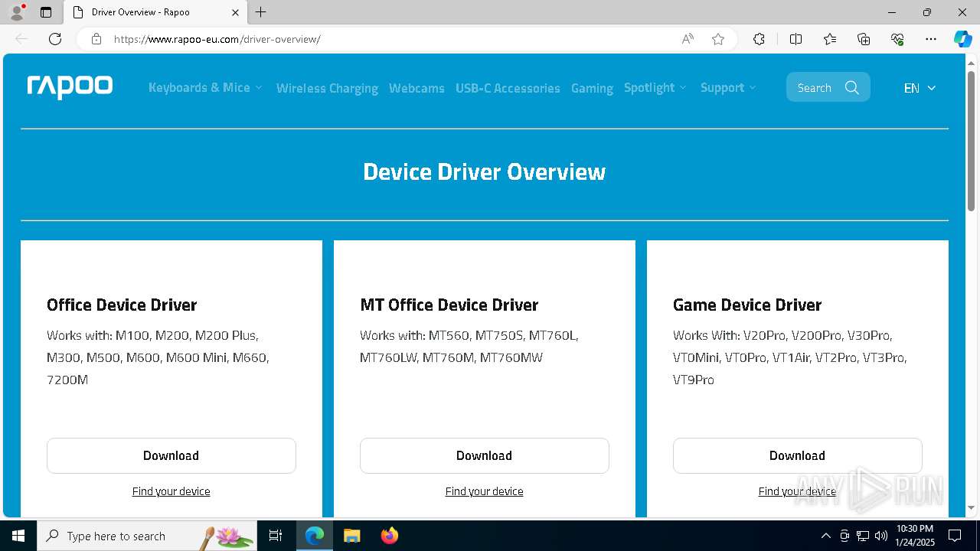The image size is (980, 551).
Task: Open Browser essentials
Action: click(x=897, y=39)
